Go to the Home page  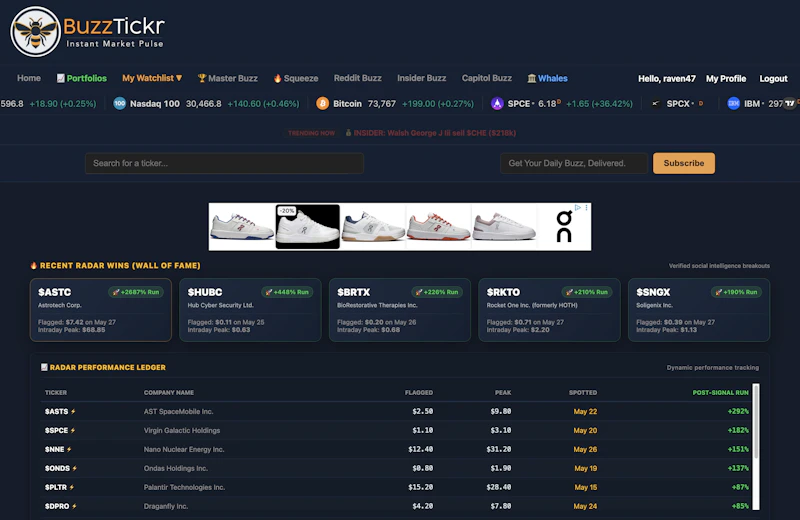pos(29,78)
